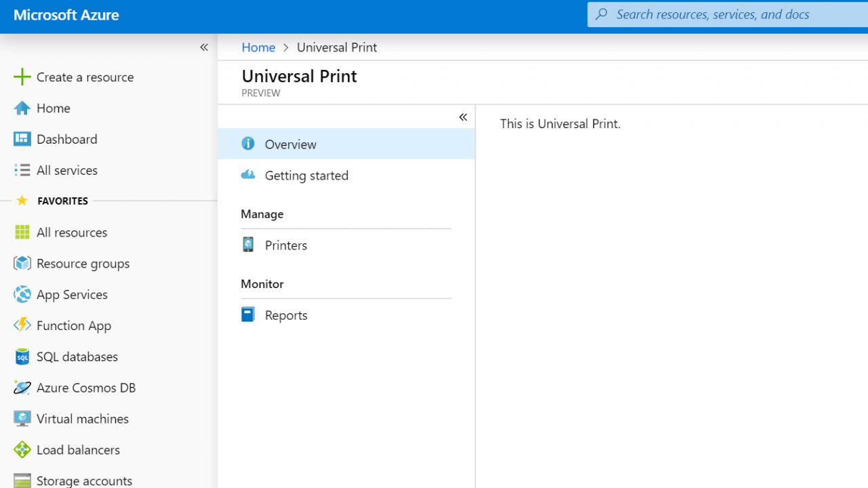Click the Overview info icon
Screen dimensions: 868x488
pyautogui.click(x=248, y=143)
